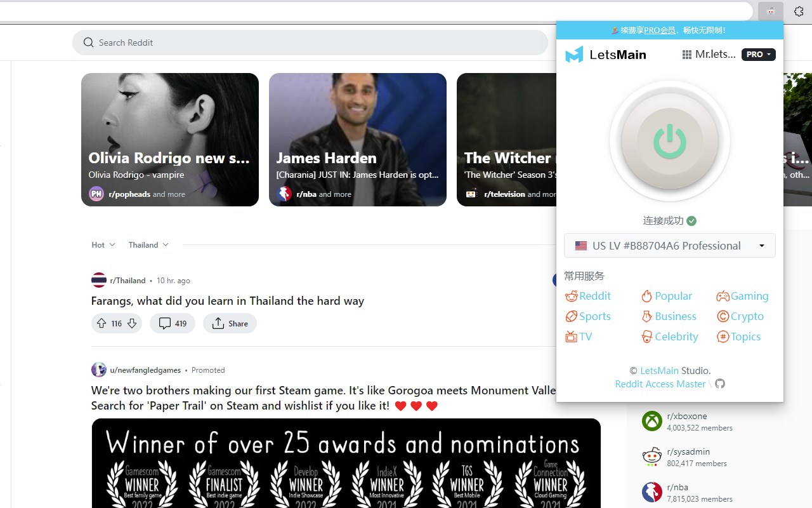
Task: Open the LetsMain extension icon in toolbar
Action: [771, 11]
